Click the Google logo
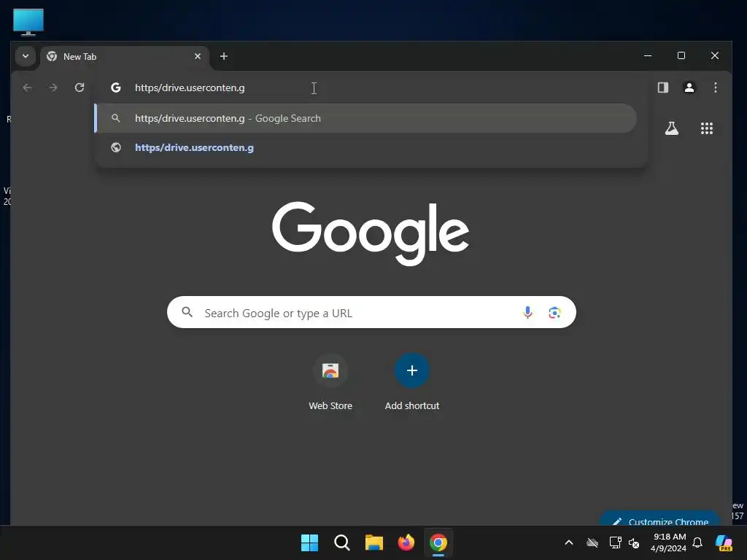This screenshot has width=747, height=560. [x=371, y=233]
